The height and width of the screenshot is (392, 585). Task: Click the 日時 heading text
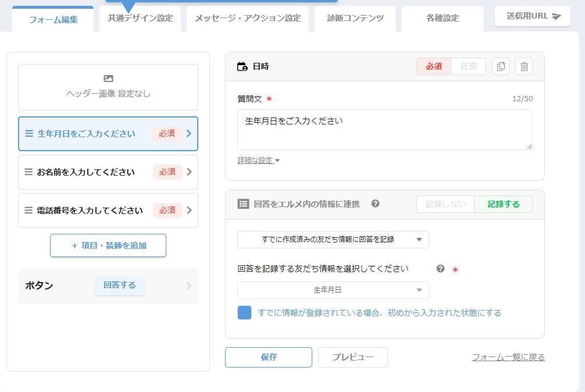261,66
